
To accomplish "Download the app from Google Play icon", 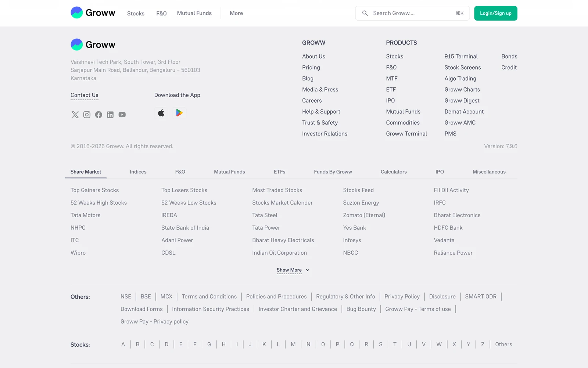I will click(x=179, y=113).
